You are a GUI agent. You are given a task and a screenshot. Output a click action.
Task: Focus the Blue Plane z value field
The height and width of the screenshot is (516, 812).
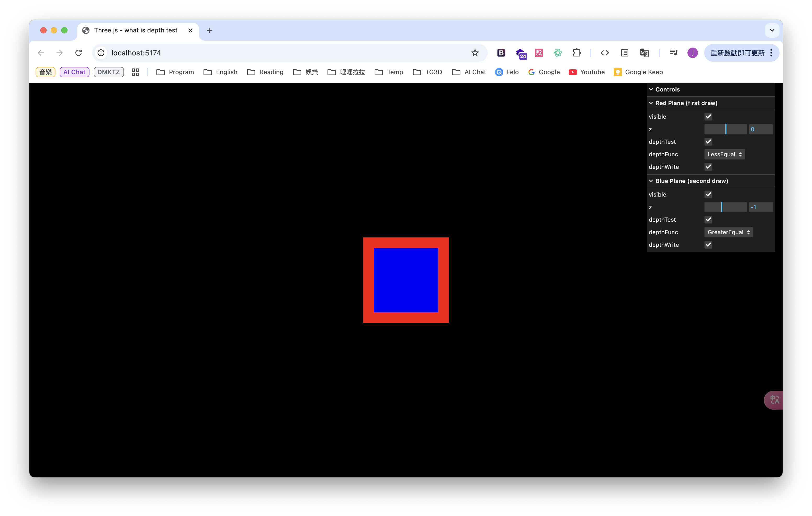(761, 207)
